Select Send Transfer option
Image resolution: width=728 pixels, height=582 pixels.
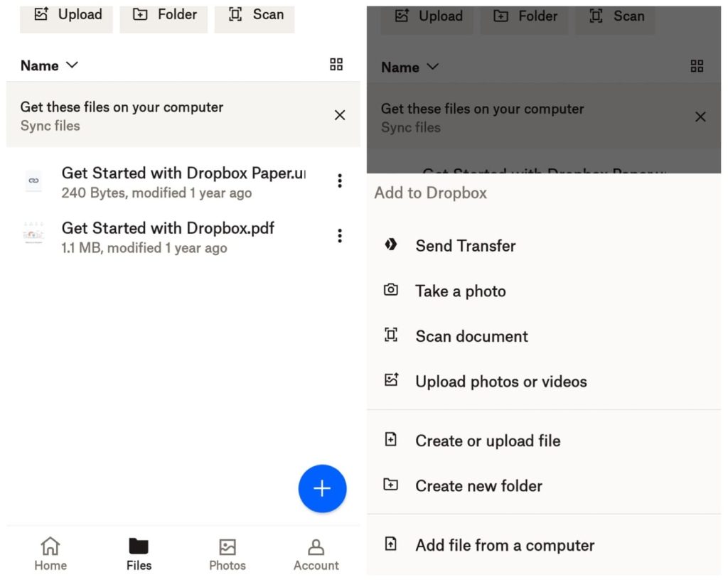[x=544, y=245]
